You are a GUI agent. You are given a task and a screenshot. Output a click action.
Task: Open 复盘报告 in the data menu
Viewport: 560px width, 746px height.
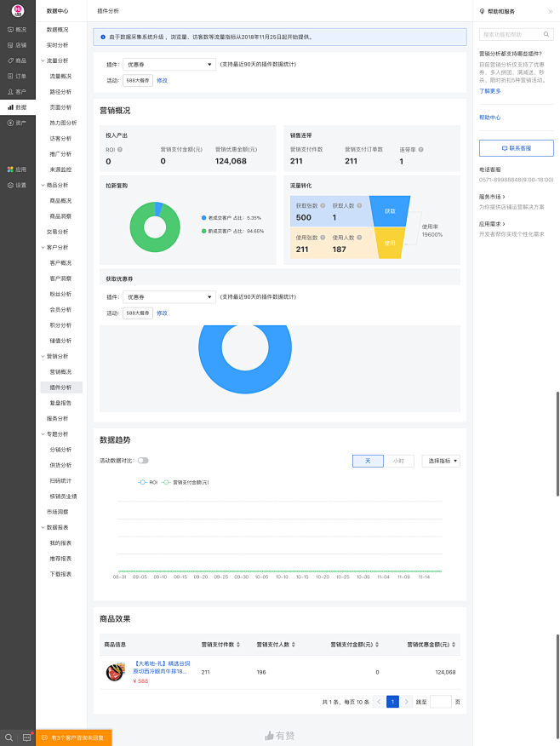coord(60,403)
